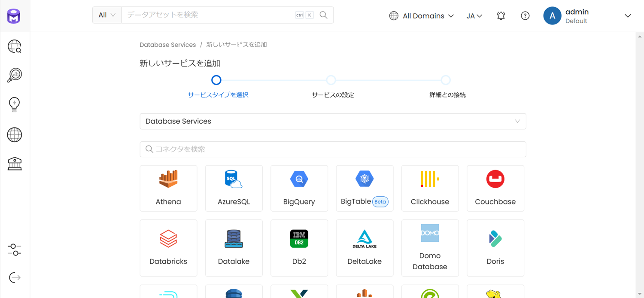The width and height of the screenshot is (644, 298).
Task: Click the 新しいサービスを追加 breadcrumb text
Action: click(x=237, y=45)
